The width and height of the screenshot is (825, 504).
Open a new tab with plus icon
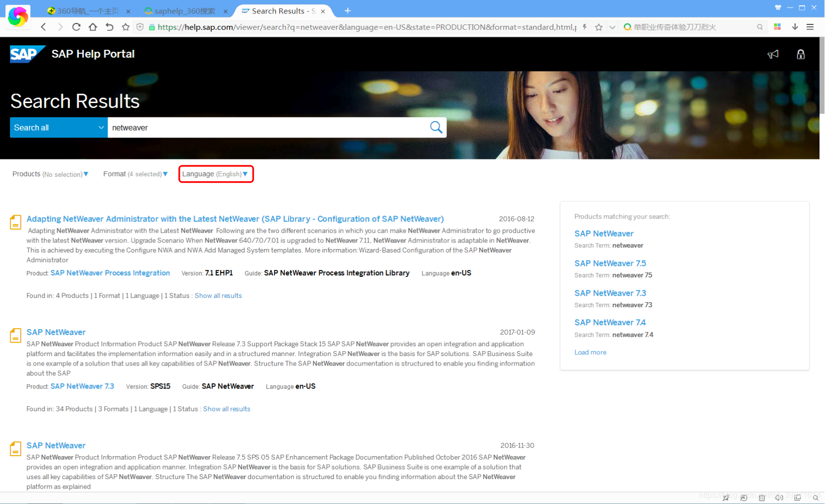point(348,10)
